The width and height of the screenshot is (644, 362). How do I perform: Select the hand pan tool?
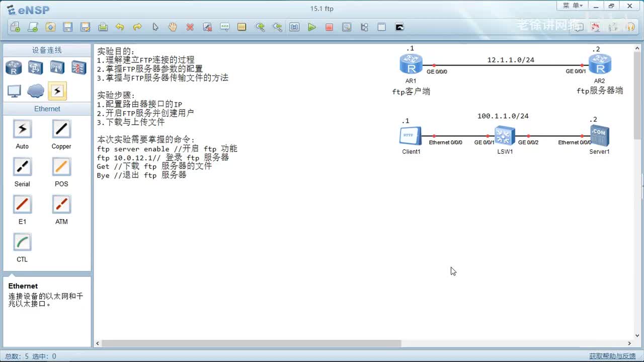tap(173, 27)
